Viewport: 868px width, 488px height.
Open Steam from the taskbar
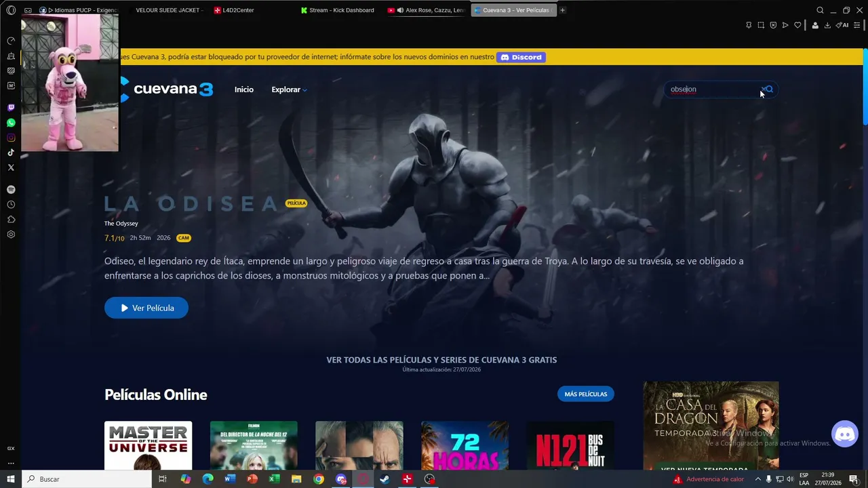[384, 479]
